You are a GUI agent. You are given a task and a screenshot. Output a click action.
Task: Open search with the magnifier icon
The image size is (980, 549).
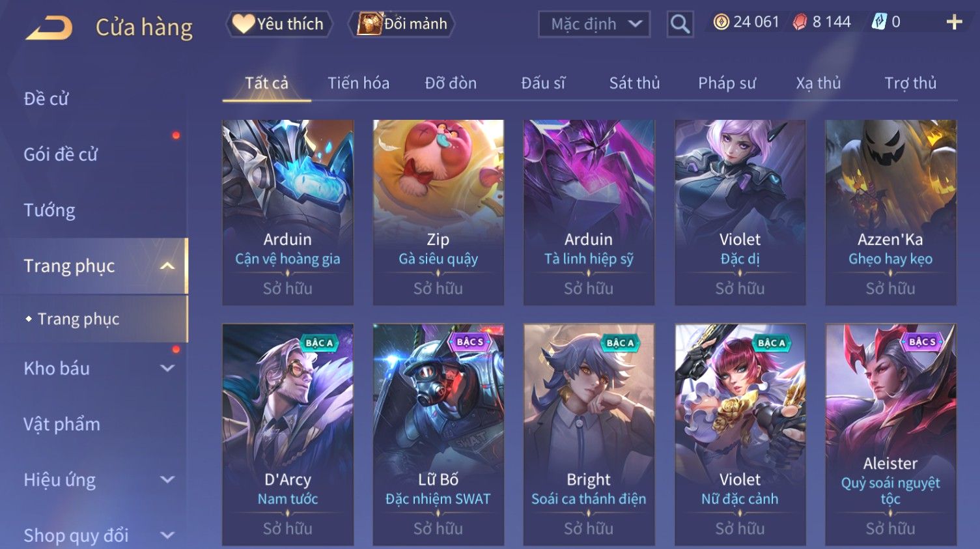click(x=680, y=24)
